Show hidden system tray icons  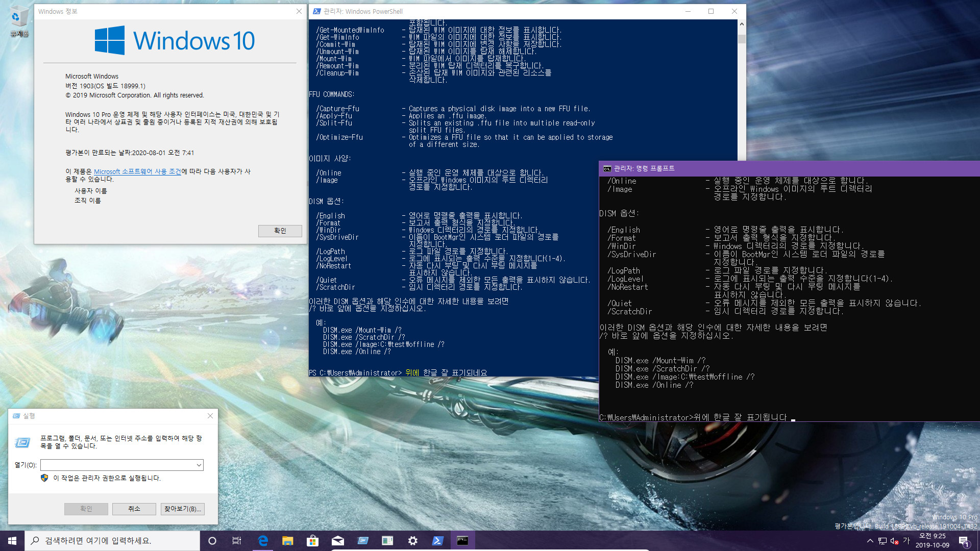click(x=870, y=541)
